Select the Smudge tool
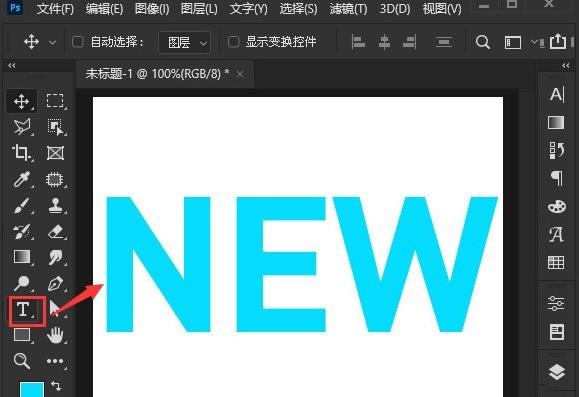This screenshot has width=579, height=397. click(x=55, y=257)
